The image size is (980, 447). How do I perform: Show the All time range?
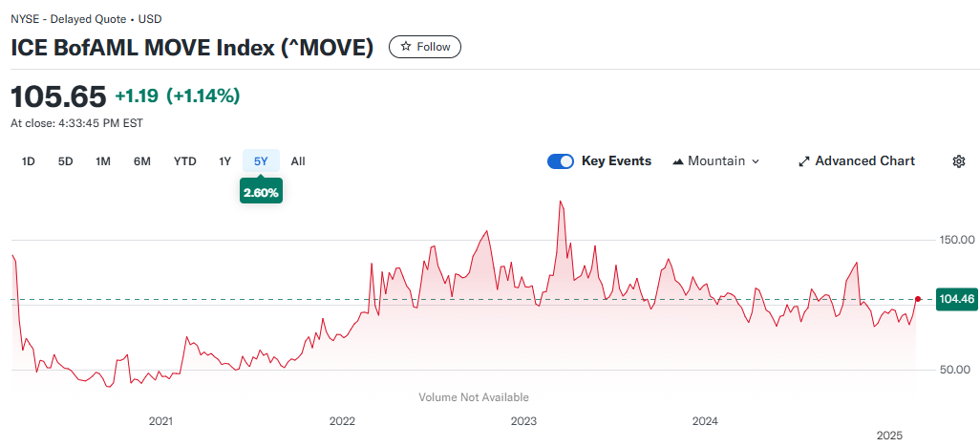click(x=298, y=161)
